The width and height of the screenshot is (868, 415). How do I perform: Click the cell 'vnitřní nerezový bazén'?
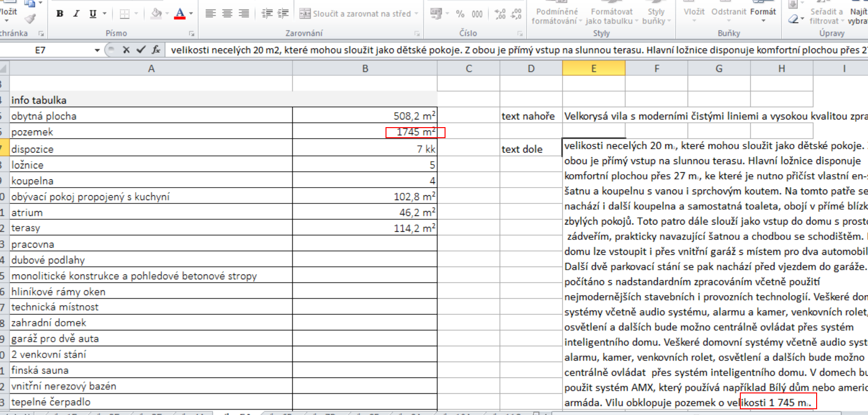[x=151, y=386]
